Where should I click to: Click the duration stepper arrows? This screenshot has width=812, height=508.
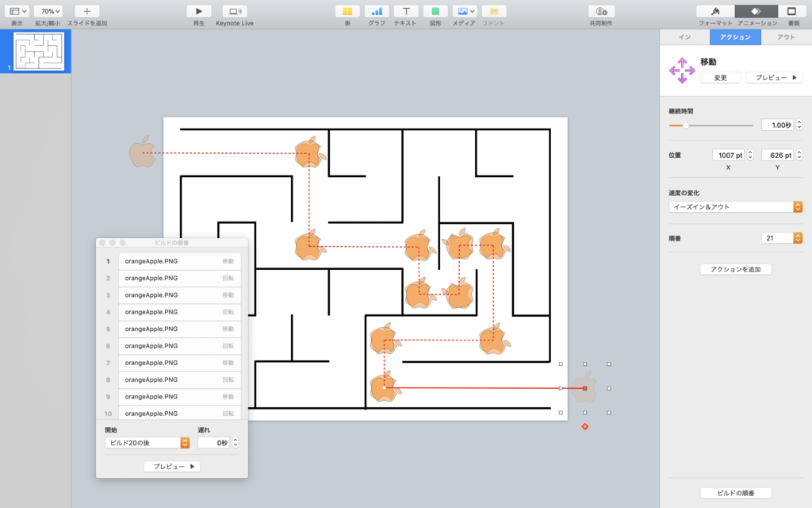tap(799, 125)
